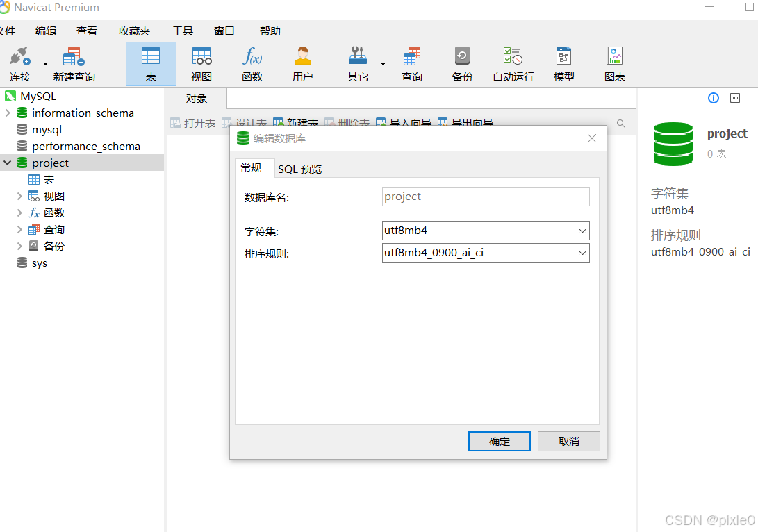This screenshot has width=758, height=532.
Task: Select the MySQL connection node
Action: click(38, 96)
